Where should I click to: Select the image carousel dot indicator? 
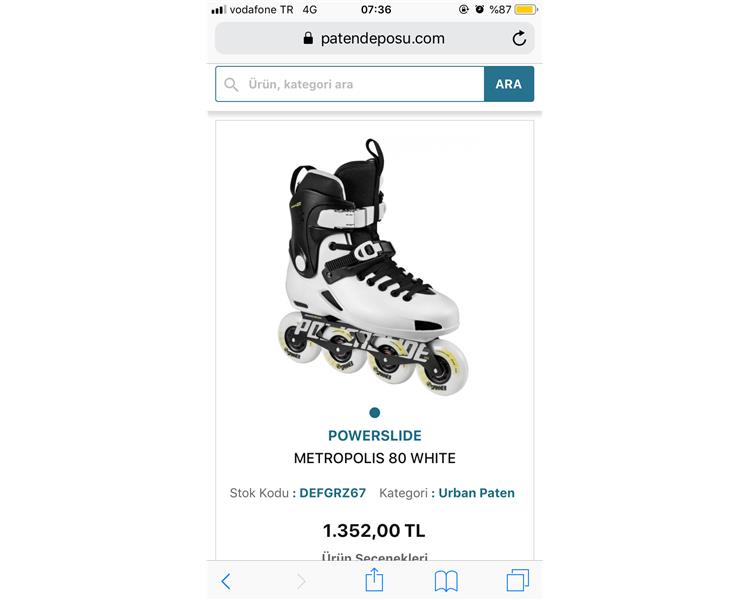(375, 412)
